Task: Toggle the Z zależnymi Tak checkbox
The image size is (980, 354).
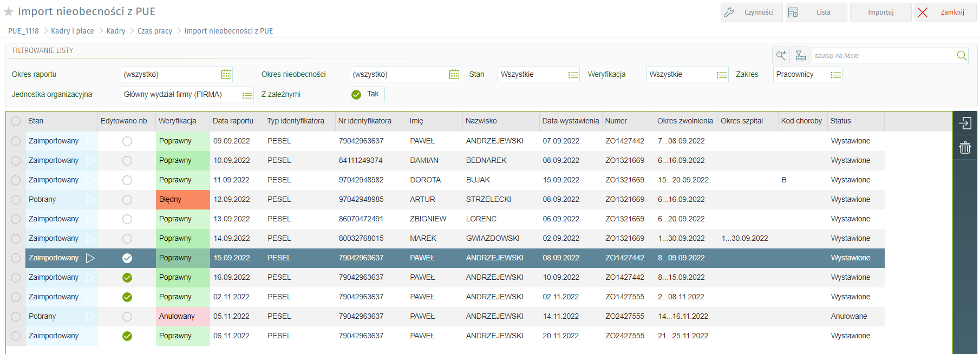Action: click(x=356, y=95)
